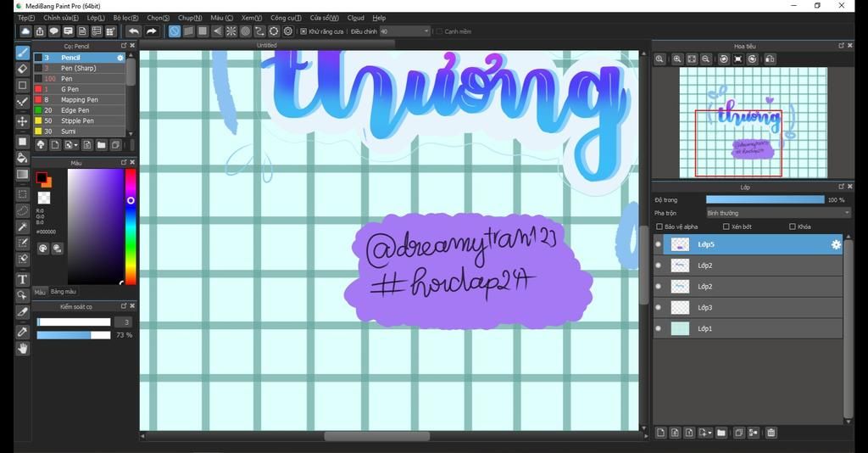Select the Magic Wand tool
868x453 pixels.
pos(22,226)
